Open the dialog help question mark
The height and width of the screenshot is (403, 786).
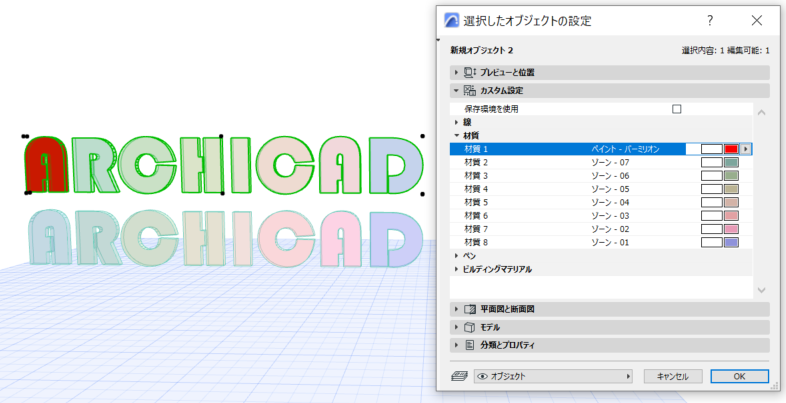pyautogui.click(x=710, y=21)
